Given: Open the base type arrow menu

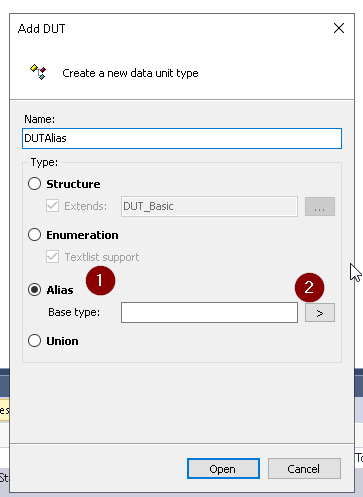Looking at the screenshot, I should pos(320,313).
